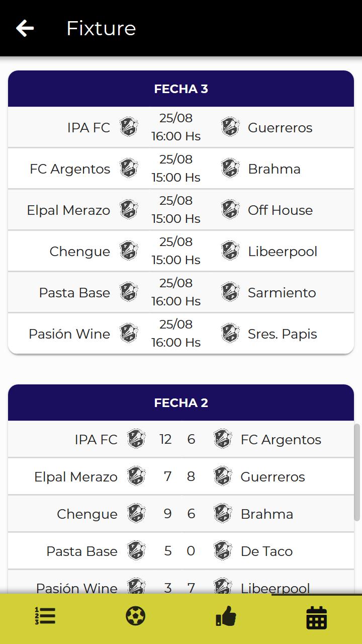Tap the De Taco team crest

(223, 550)
